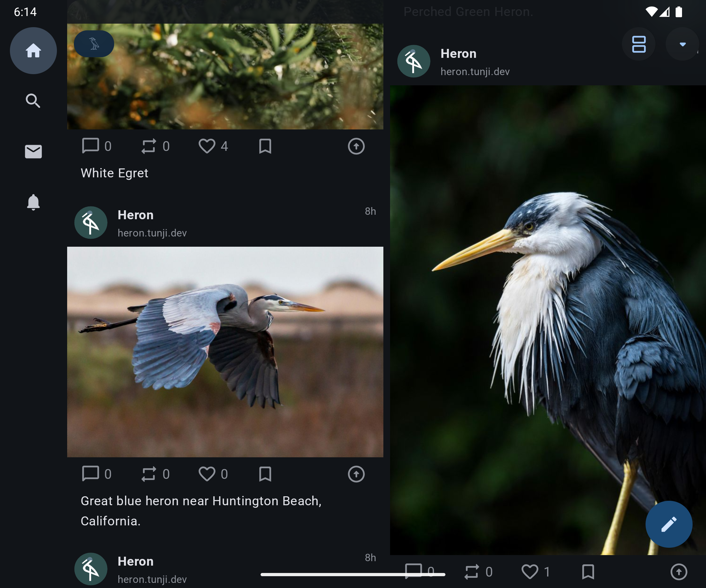Share the White Egret post
This screenshot has height=588, width=706.
356,146
